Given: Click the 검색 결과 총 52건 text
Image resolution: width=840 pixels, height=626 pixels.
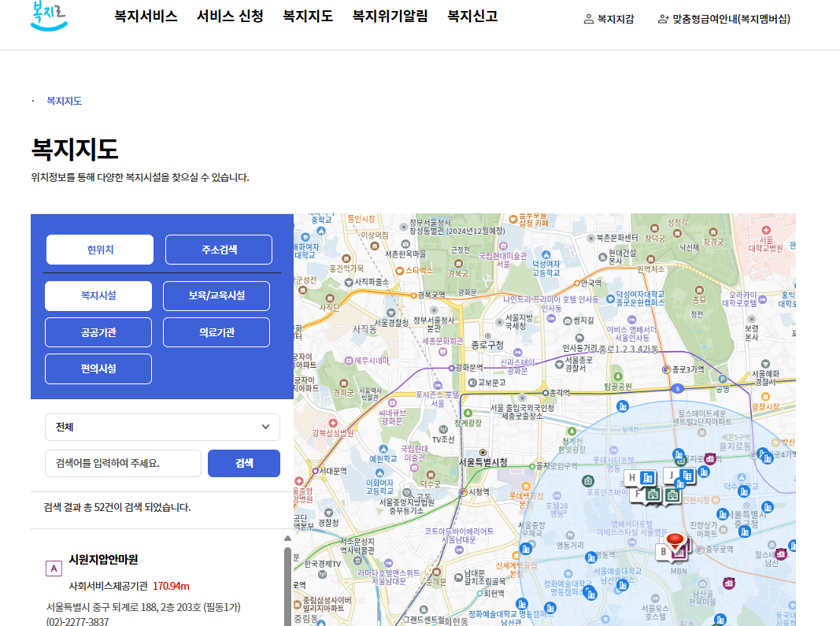Looking at the screenshot, I should point(117,507).
